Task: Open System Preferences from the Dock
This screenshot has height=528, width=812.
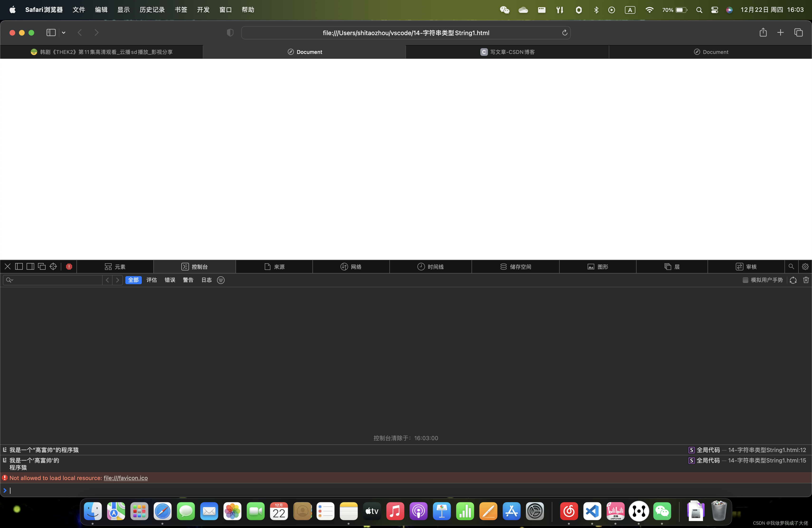Action: [535, 511]
